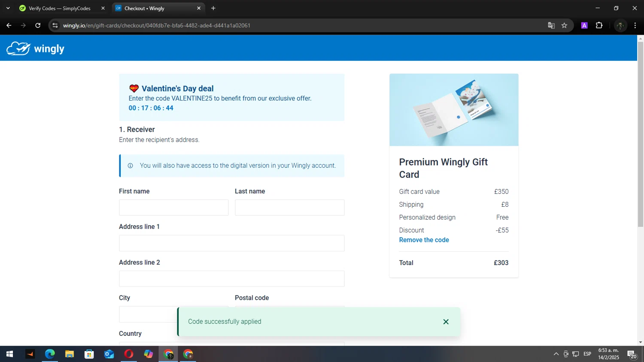The height and width of the screenshot is (362, 644).
Task: Close the Verify Codes — SimplyCodes tab
Action: [x=103, y=8]
